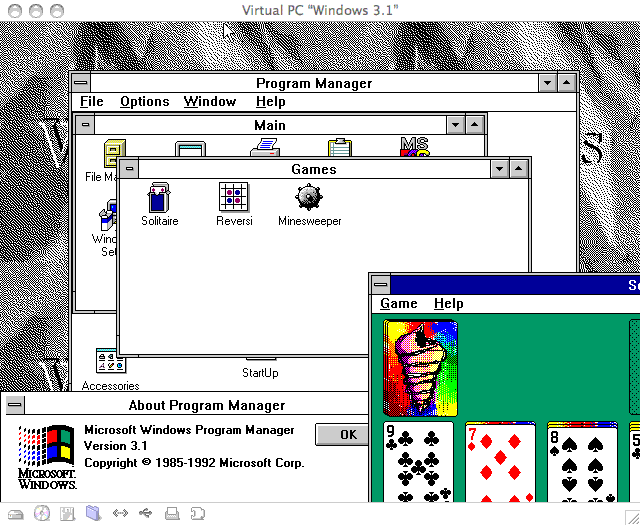Open the Solitaire window control menu box

tap(381, 284)
